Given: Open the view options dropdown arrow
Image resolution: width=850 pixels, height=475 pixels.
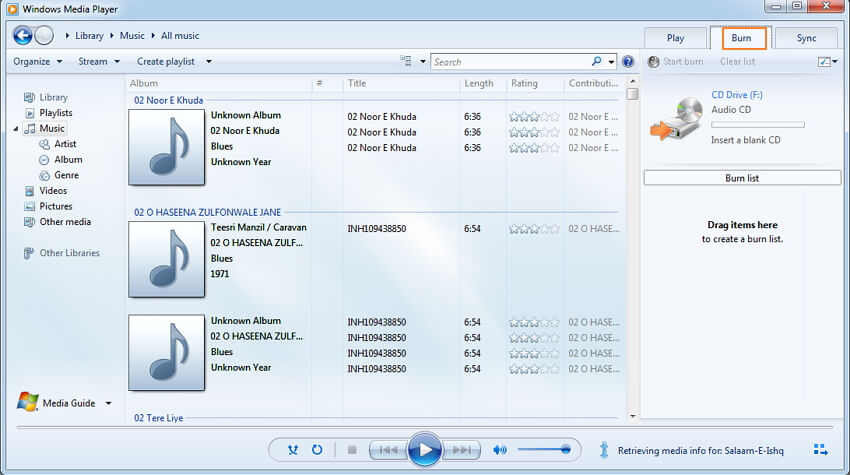Looking at the screenshot, I should click(x=423, y=62).
